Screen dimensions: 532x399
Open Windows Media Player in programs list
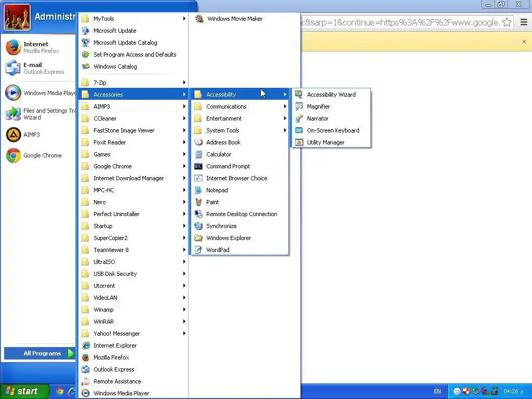(x=134, y=393)
